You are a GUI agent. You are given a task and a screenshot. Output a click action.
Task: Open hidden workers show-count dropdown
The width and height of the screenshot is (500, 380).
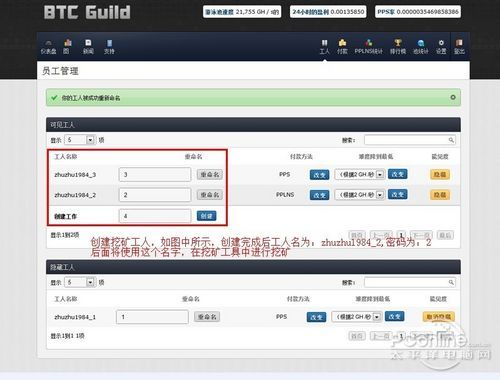tap(80, 282)
